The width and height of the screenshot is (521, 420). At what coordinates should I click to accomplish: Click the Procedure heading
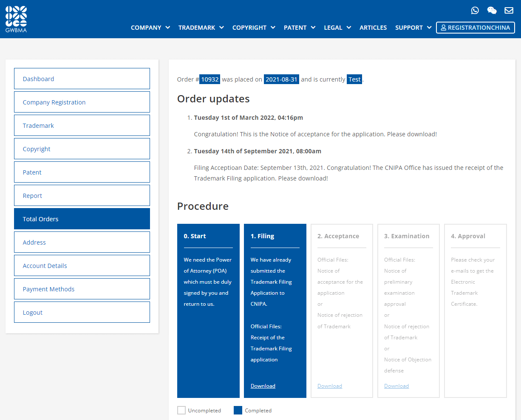coord(203,206)
